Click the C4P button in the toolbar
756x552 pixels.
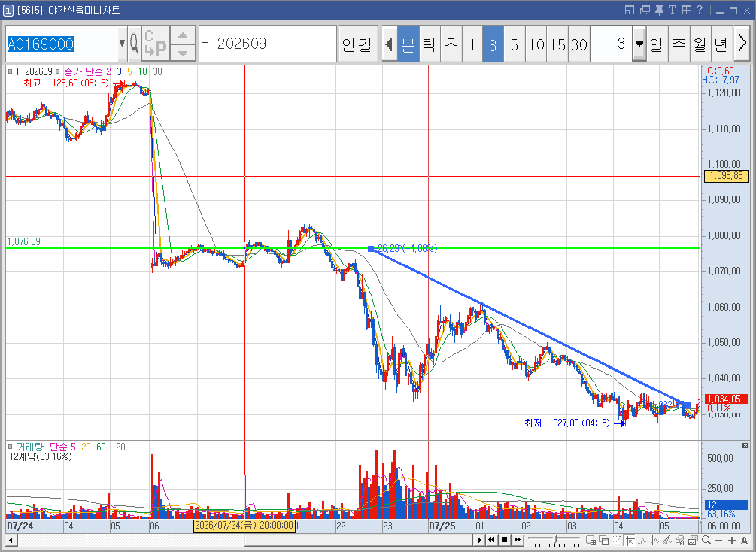155,44
